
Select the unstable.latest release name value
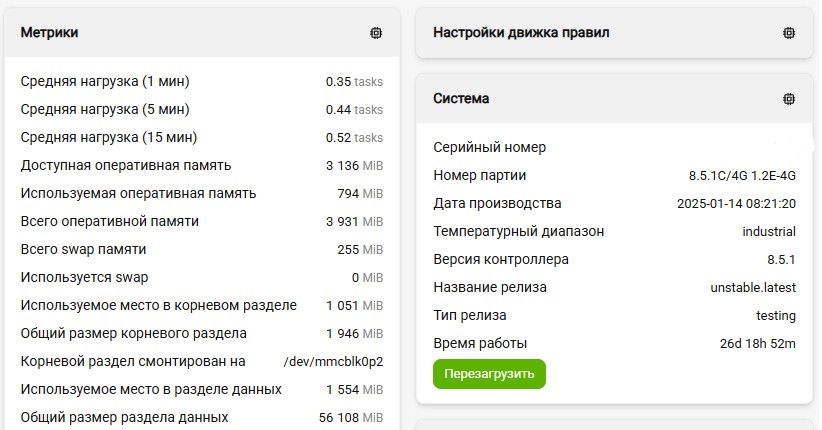753,287
